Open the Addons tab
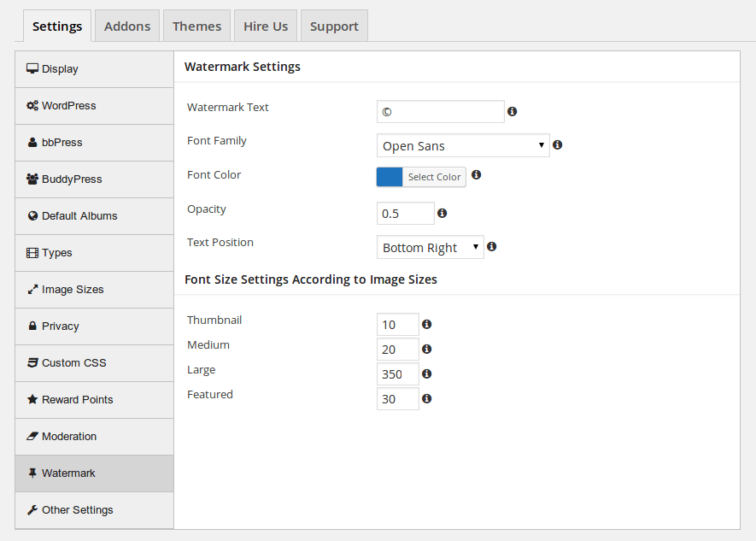Image resolution: width=756 pixels, height=541 pixels. (x=127, y=26)
